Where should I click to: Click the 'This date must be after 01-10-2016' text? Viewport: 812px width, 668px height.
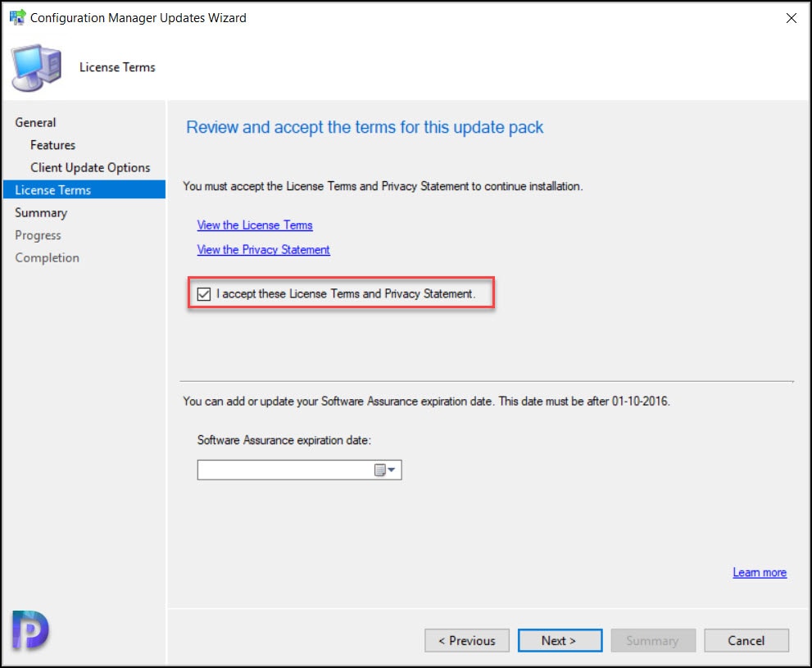[584, 402]
